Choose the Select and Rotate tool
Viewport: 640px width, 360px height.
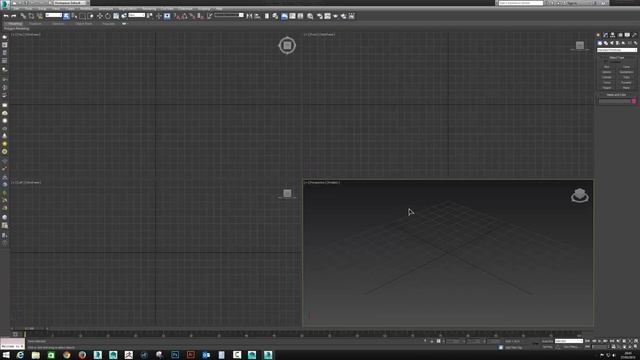108,16
